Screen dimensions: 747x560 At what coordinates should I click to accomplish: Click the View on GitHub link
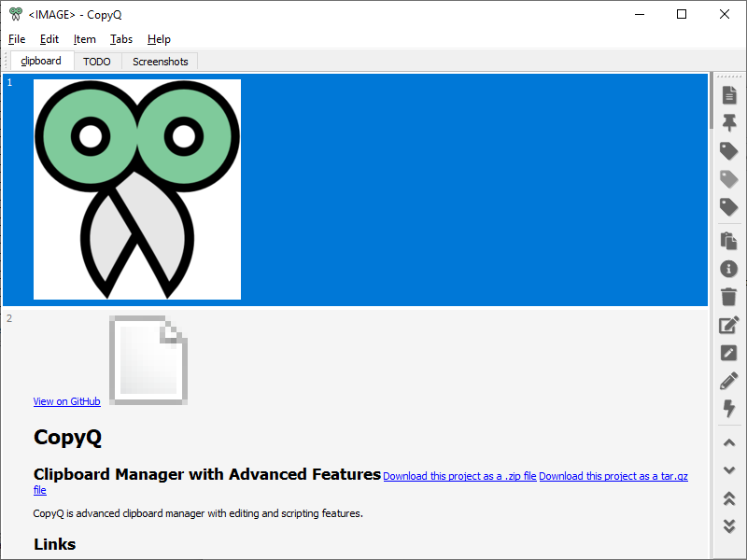(66, 401)
